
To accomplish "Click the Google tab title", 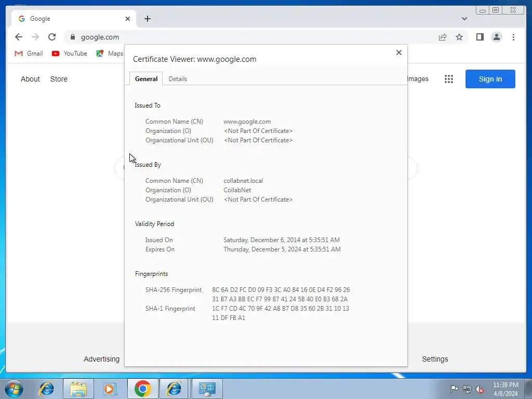I will click(x=40, y=19).
